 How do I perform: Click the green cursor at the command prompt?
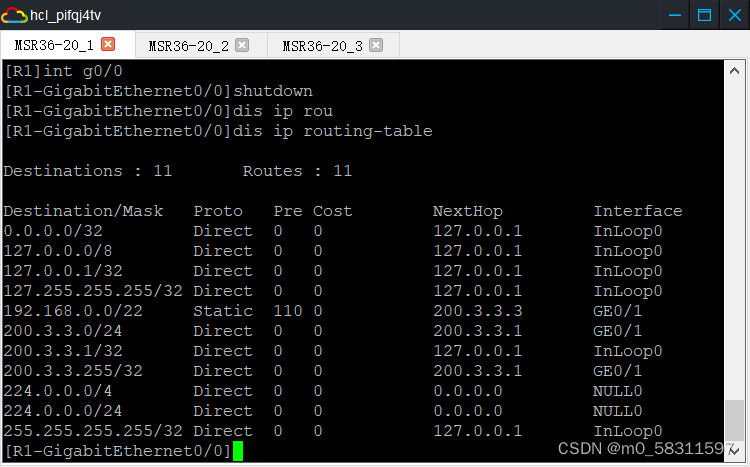tap(238, 451)
